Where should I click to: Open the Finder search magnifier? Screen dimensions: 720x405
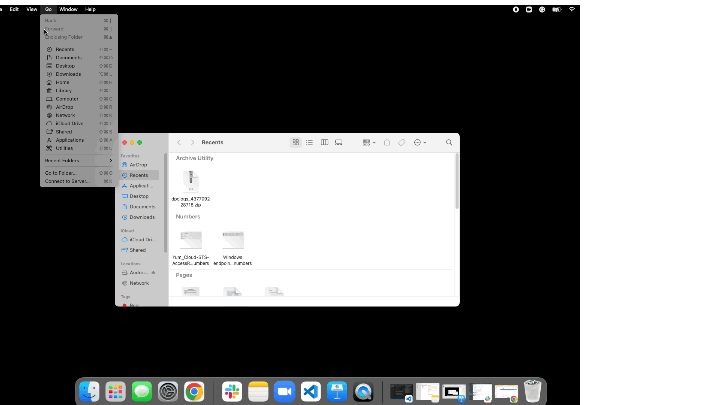click(449, 143)
